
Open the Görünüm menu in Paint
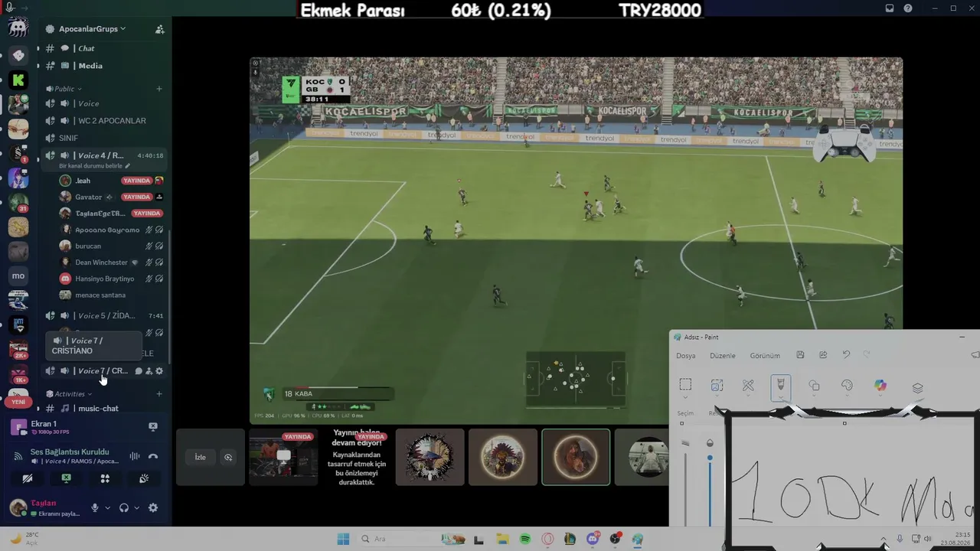765,356
